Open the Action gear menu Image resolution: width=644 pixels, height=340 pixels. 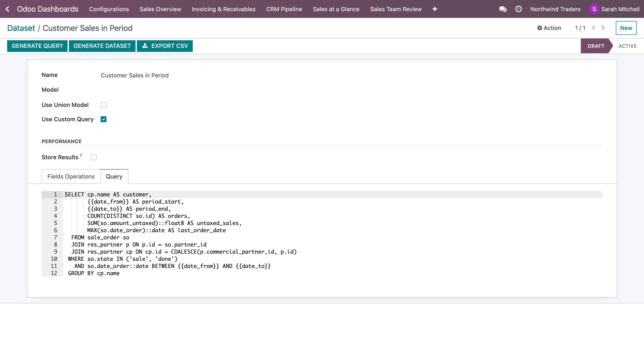click(549, 28)
